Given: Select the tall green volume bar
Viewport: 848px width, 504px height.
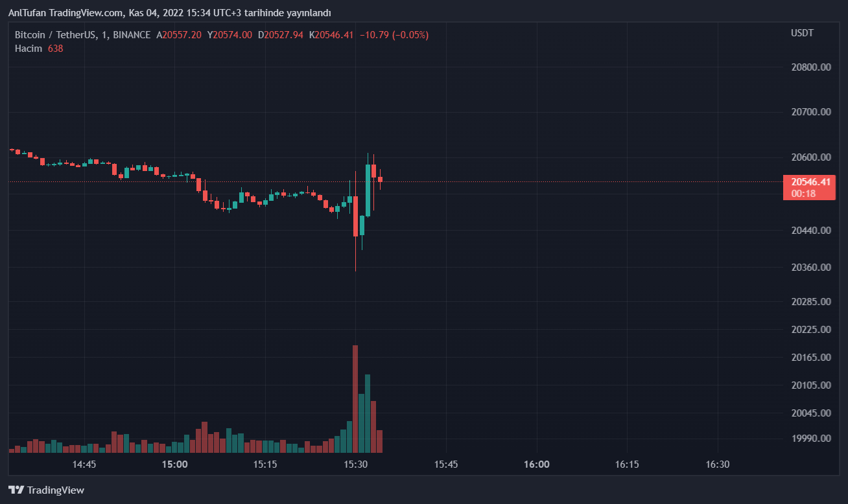Looking at the screenshot, I should tap(368, 413).
